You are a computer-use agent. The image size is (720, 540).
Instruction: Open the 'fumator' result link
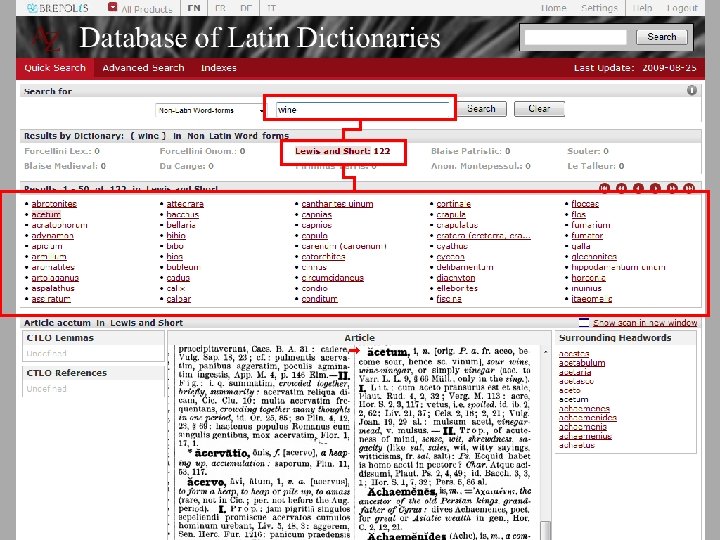tap(587, 236)
